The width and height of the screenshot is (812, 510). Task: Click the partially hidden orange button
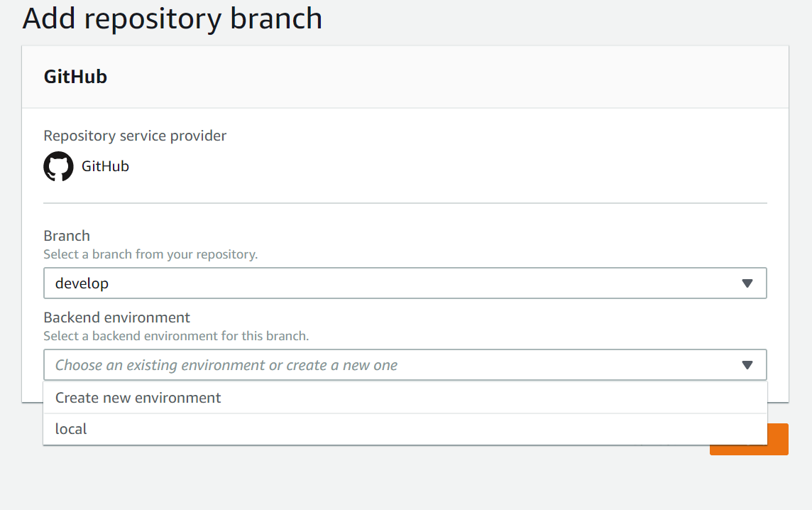tap(777, 439)
